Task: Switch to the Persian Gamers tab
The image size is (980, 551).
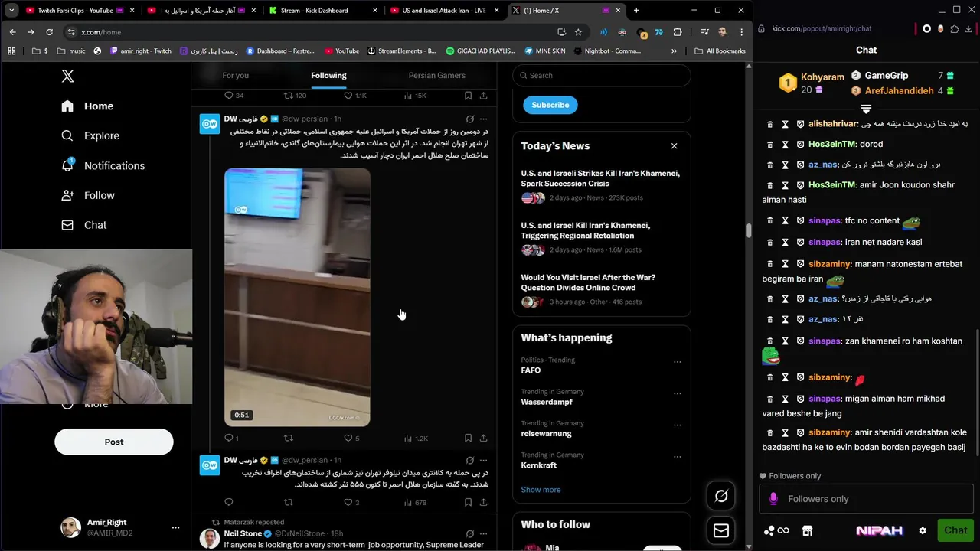Action: [x=436, y=75]
